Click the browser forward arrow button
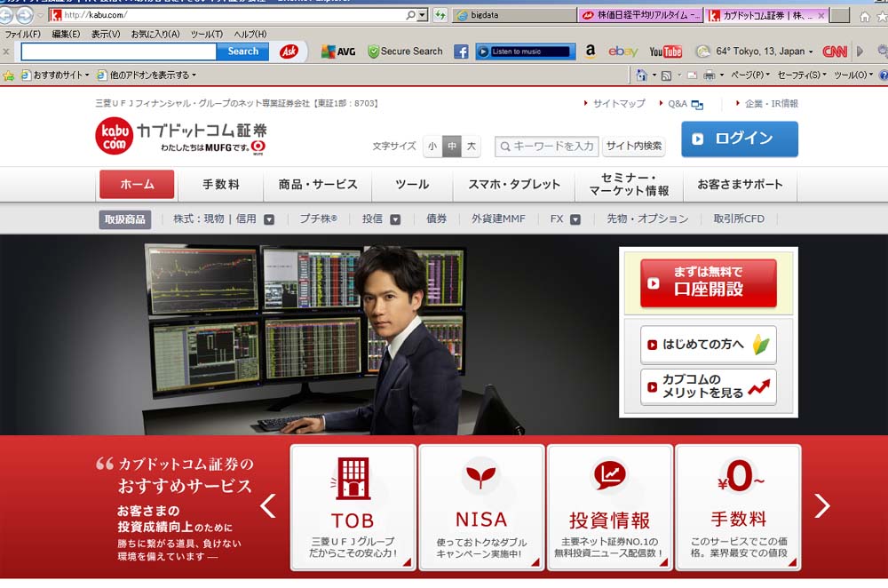The width and height of the screenshot is (888, 588). point(24,15)
